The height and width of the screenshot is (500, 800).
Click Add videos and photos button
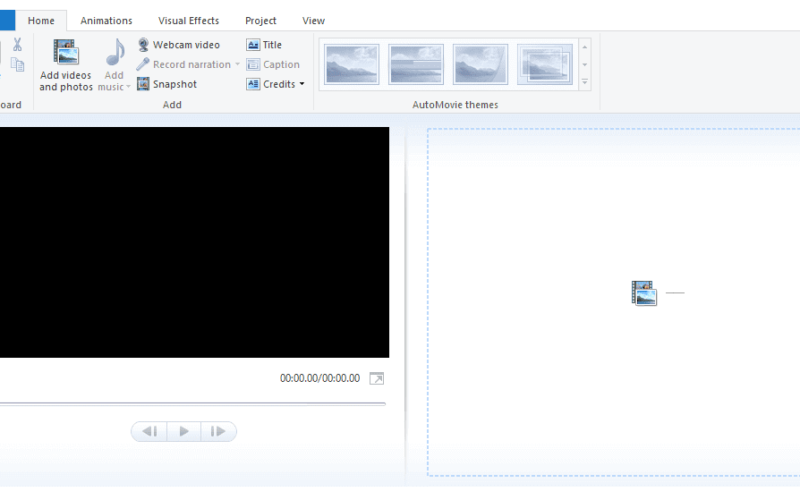(66, 65)
